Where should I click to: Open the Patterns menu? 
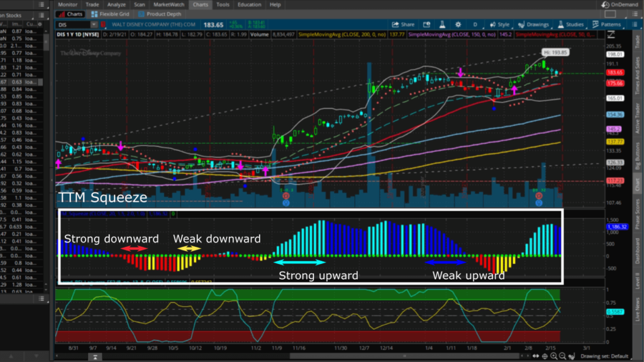coord(606,25)
